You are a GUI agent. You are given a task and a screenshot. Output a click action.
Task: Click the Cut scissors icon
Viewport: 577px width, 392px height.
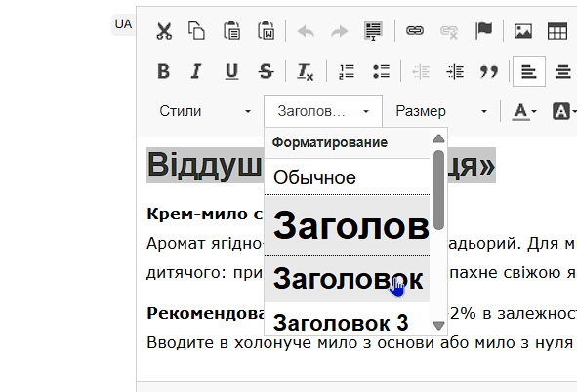pos(164,31)
